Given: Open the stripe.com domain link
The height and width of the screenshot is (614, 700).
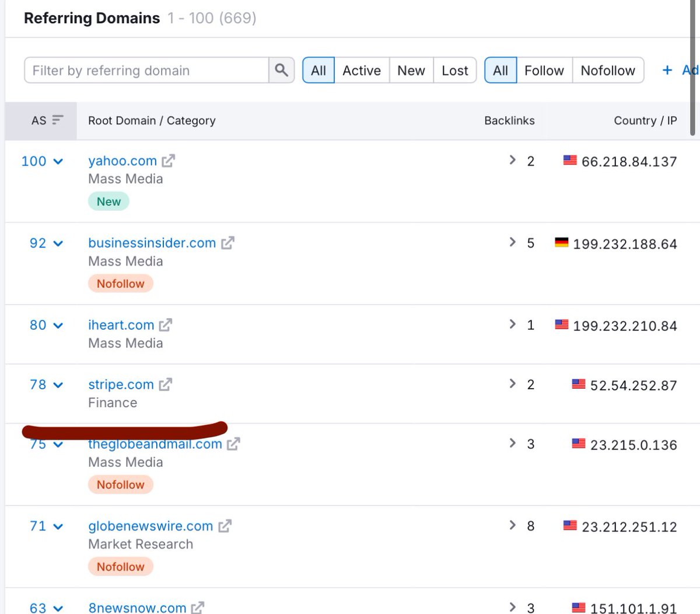Looking at the screenshot, I should 121,385.
